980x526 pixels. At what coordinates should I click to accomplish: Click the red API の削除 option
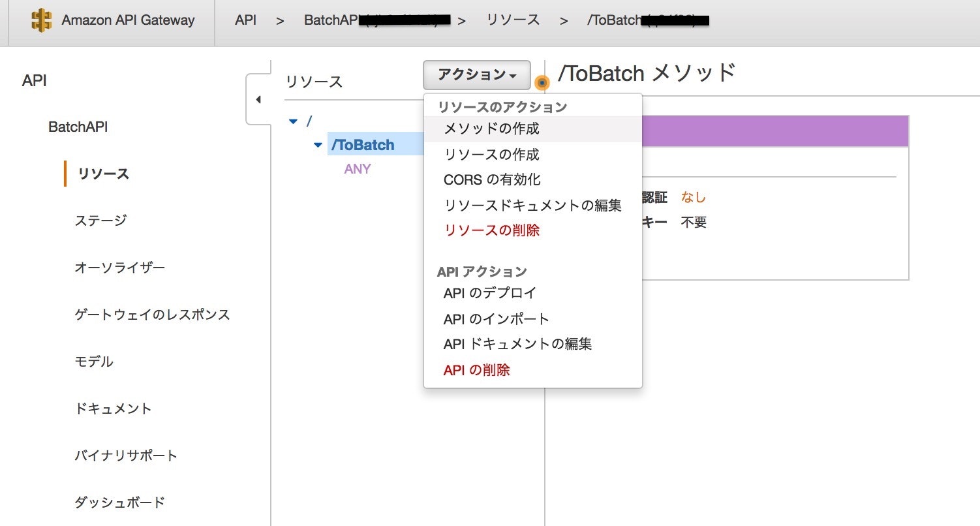pos(533,370)
